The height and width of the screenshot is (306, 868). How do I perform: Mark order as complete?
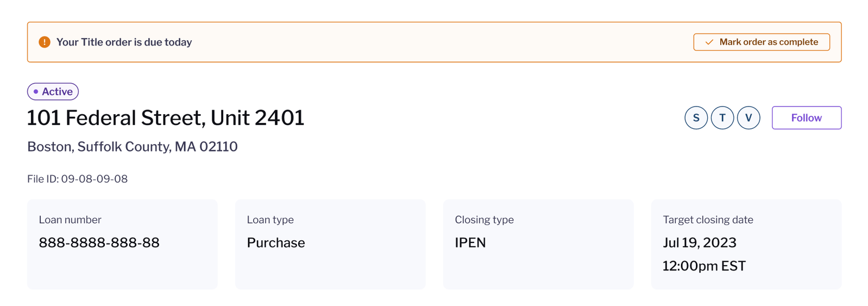click(762, 42)
